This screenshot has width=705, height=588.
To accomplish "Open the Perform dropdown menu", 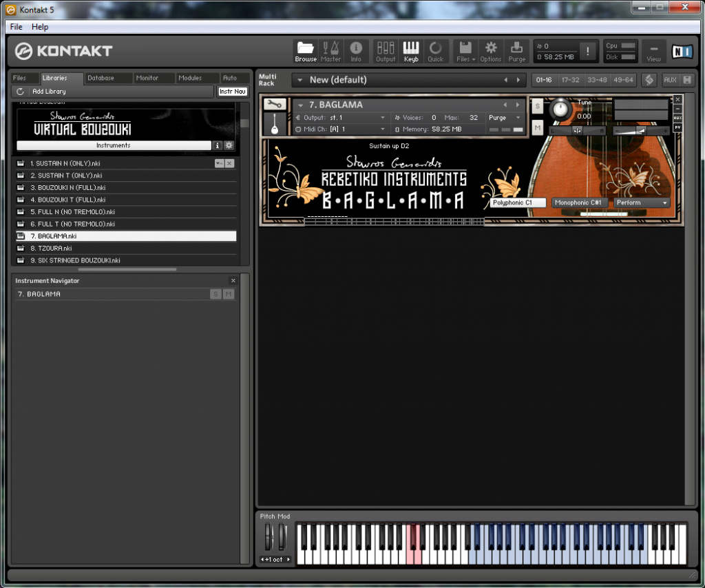I will [642, 202].
